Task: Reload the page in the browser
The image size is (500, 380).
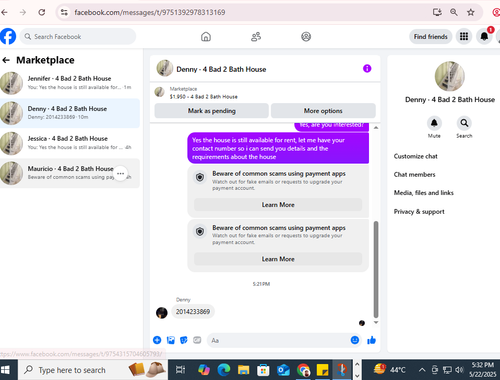Action: tap(42, 12)
